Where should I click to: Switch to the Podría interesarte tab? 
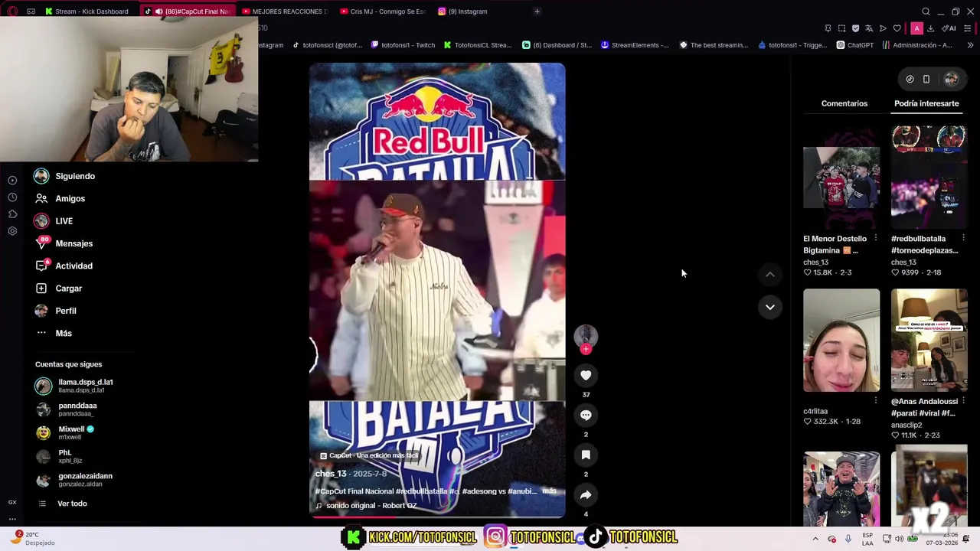click(926, 103)
